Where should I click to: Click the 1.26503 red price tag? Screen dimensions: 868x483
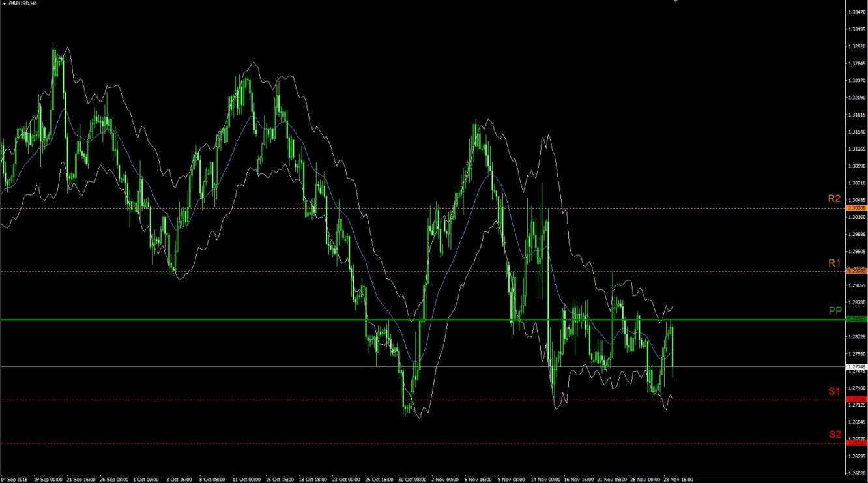(x=856, y=443)
